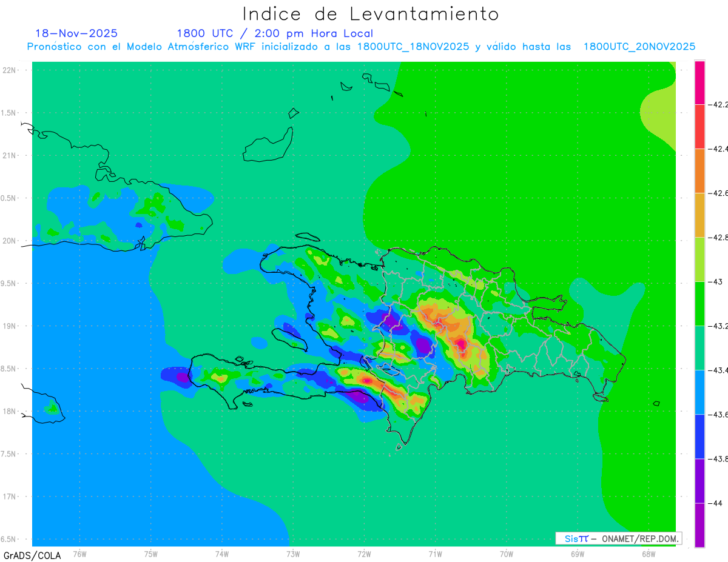Click the '74W' longitude label
Viewport: 728px width, 562px height.
pos(222,553)
